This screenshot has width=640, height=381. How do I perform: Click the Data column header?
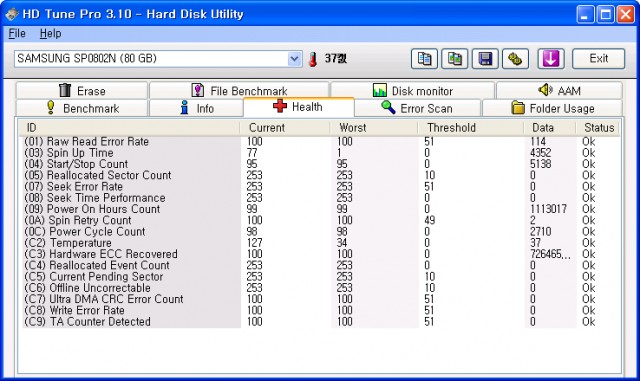pos(549,127)
